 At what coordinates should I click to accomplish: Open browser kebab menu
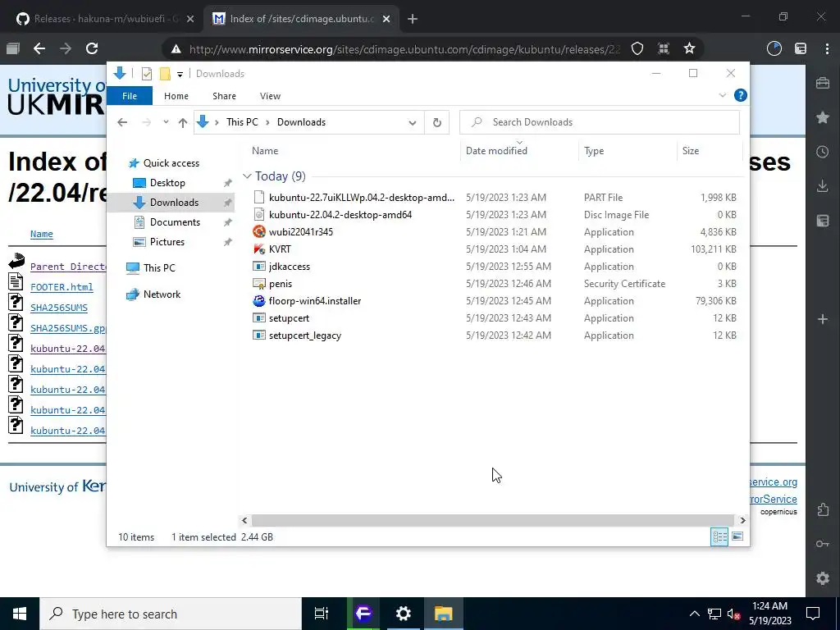(x=827, y=48)
